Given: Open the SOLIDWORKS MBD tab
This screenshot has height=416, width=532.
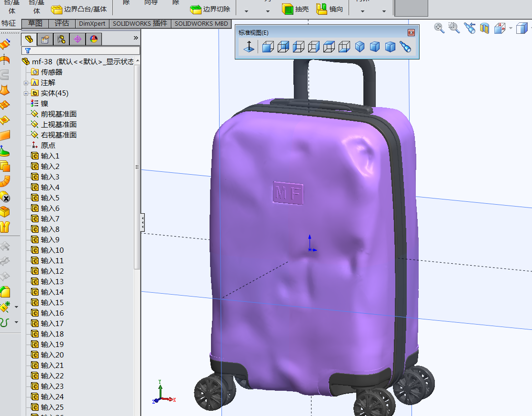Looking at the screenshot, I should pyautogui.click(x=201, y=23).
